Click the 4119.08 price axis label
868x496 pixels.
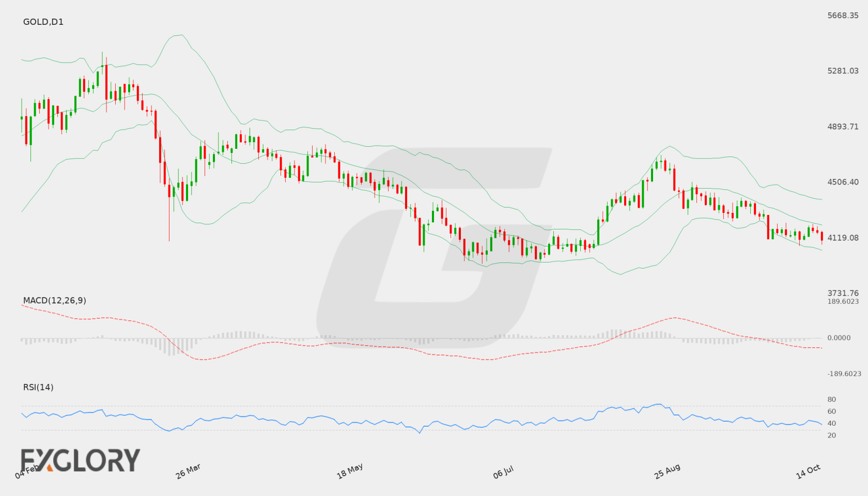pyautogui.click(x=843, y=238)
